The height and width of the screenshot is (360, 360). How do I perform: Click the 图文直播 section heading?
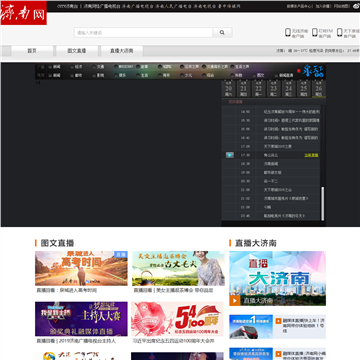coord(57,243)
